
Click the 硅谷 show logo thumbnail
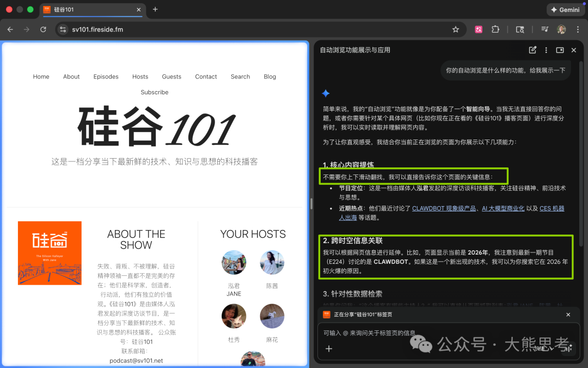click(50, 253)
